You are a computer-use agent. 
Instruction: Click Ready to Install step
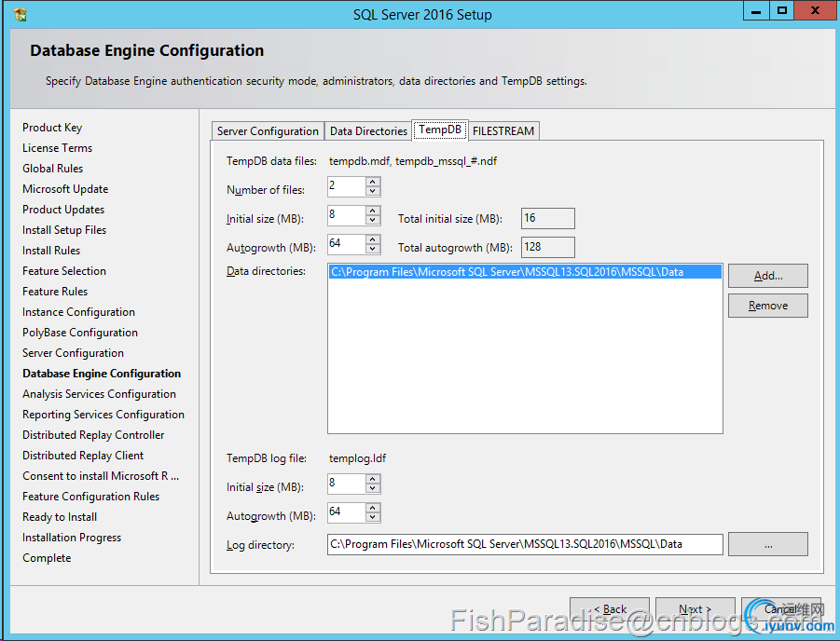(60, 517)
